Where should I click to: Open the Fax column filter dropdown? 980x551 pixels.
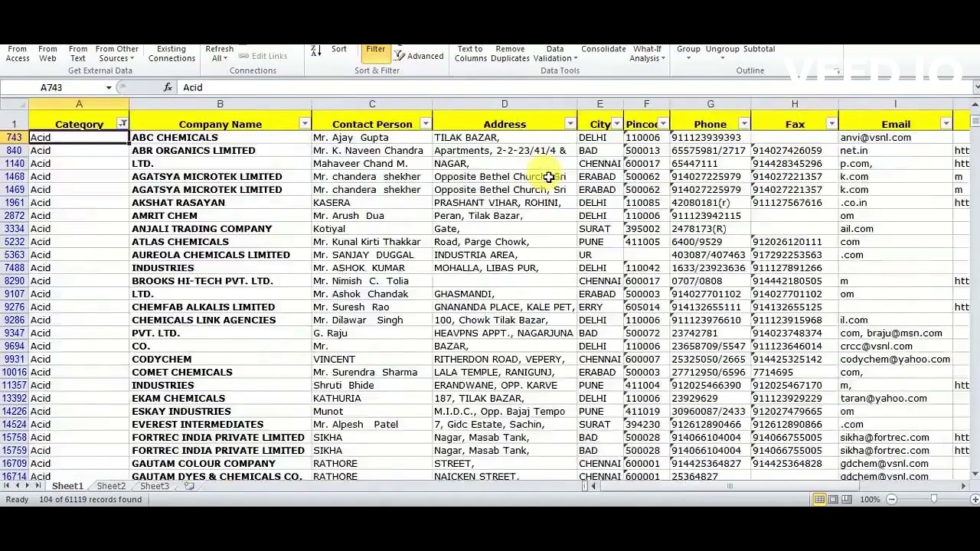coord(831,124)
